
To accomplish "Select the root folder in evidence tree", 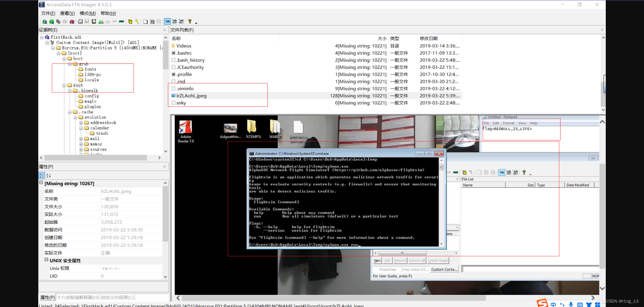I will pos(78,85).
